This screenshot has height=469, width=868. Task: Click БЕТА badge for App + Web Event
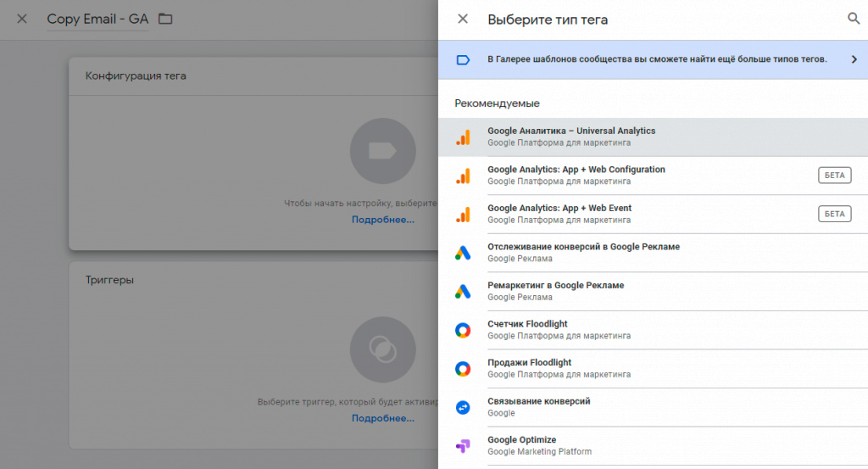tap(834, 214)
